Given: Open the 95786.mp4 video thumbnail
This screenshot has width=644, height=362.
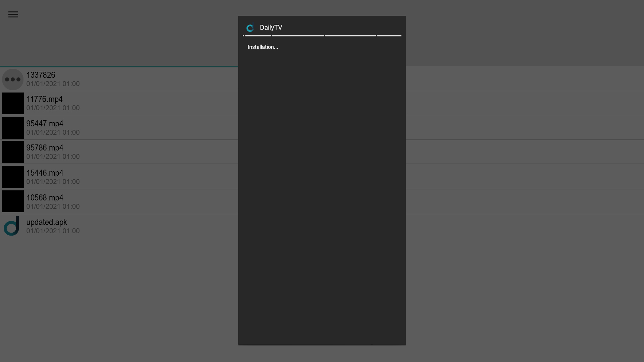Looking at the screenshot, I should click(x=13, y=152).
